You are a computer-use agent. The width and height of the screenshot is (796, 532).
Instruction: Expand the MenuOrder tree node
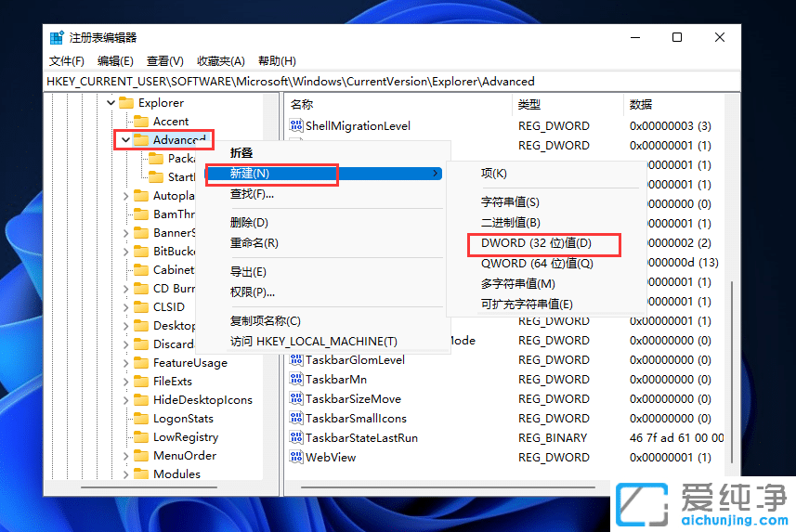[x=126, y=456]
